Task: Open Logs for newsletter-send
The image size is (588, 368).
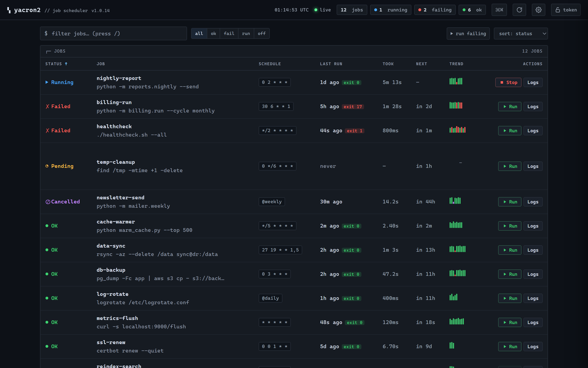Action: click(533, 202)
